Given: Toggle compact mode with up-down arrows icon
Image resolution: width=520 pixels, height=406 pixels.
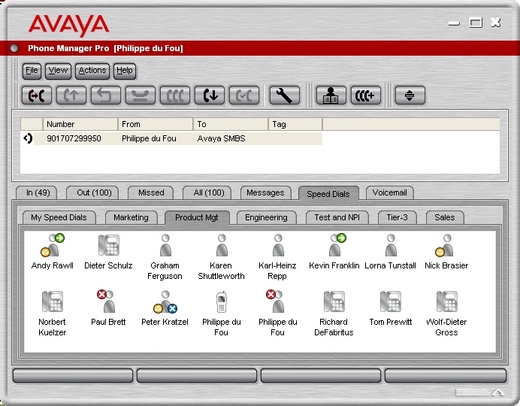Looking at the screenshot, I should coord(410,95).
